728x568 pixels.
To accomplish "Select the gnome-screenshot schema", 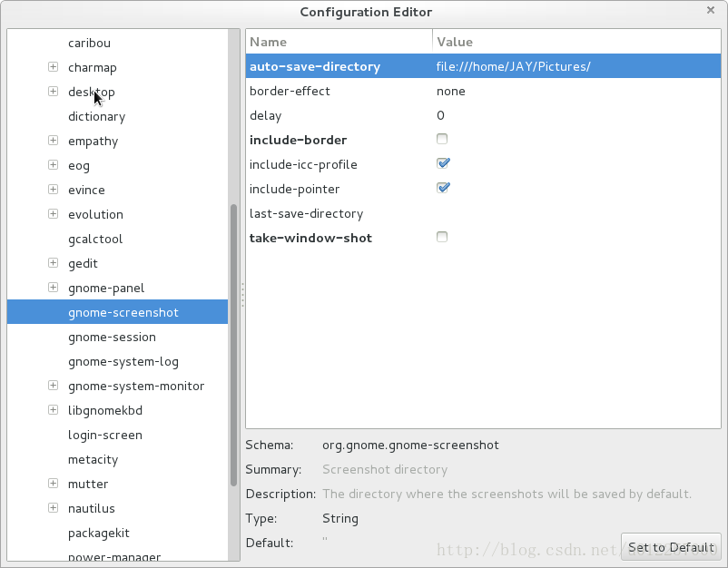I will (117, 312).
